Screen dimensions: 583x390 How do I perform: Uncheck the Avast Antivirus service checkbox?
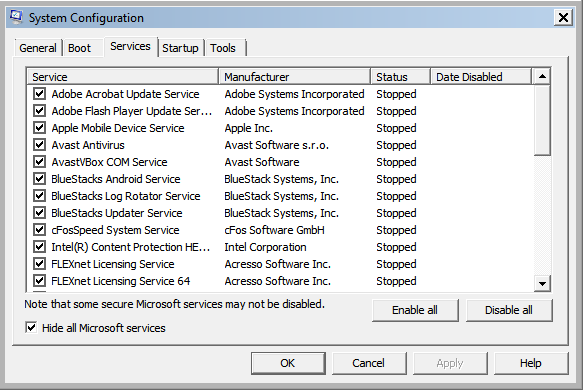[x=39, y=145]
